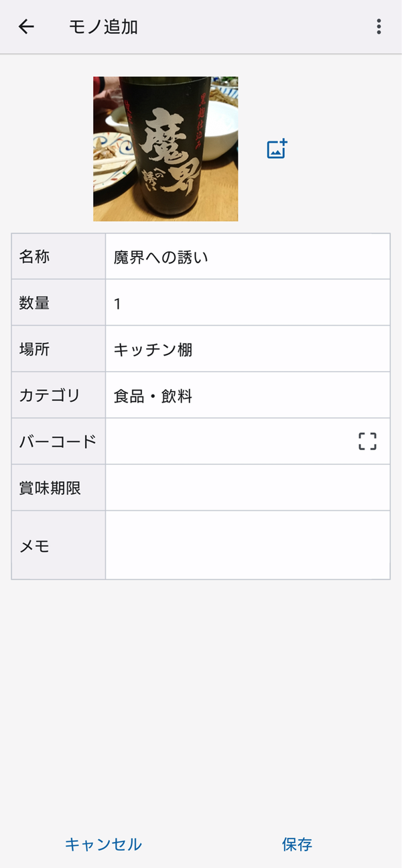The height and width of the screenshot is (868, 402).
Task: Click the 名称 row label
Action: 34,257
